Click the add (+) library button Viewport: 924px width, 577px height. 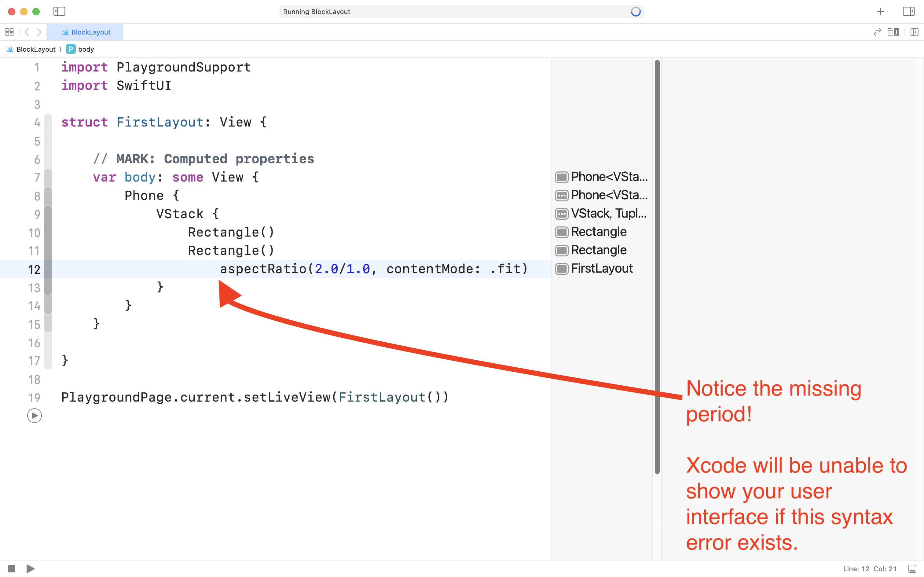click(x=880, y=11)
